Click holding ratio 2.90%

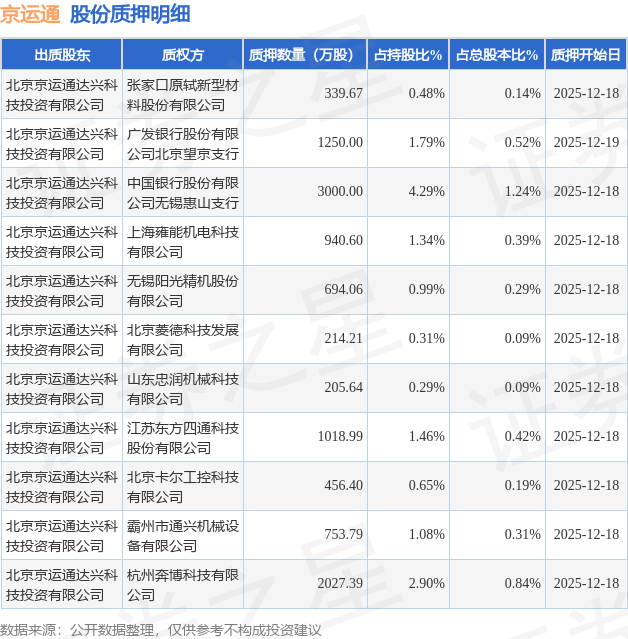[426, 583]
